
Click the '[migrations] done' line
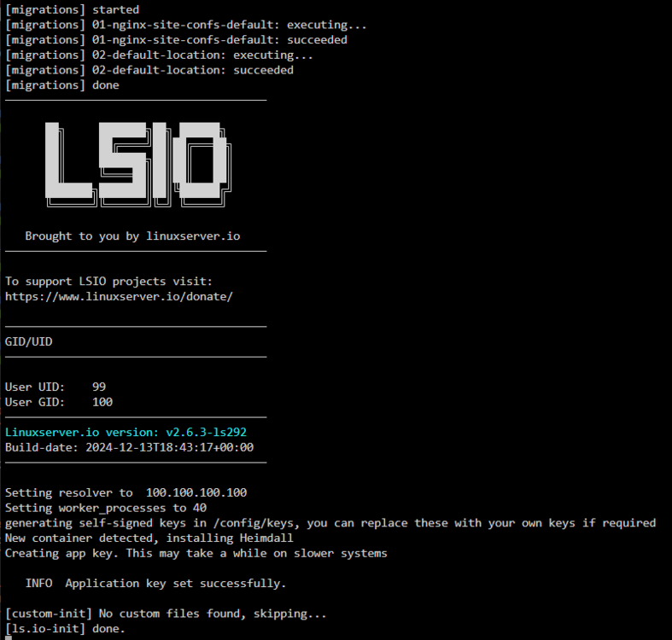62,85
